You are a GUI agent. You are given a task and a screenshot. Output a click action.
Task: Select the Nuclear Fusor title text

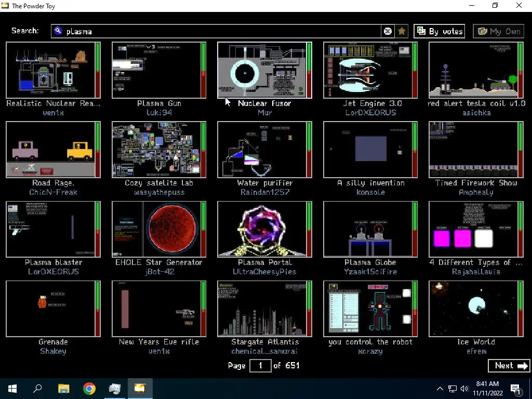pyautogui.click(x=264, y=103)
